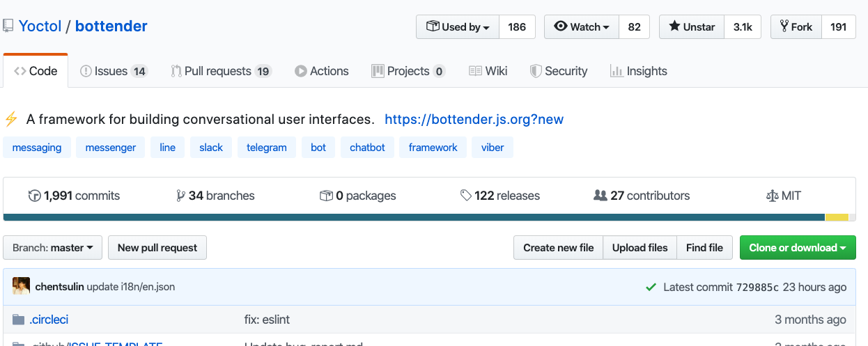Click the releases tag icon
The image size is (868, 346).
(x=466, y=196)
